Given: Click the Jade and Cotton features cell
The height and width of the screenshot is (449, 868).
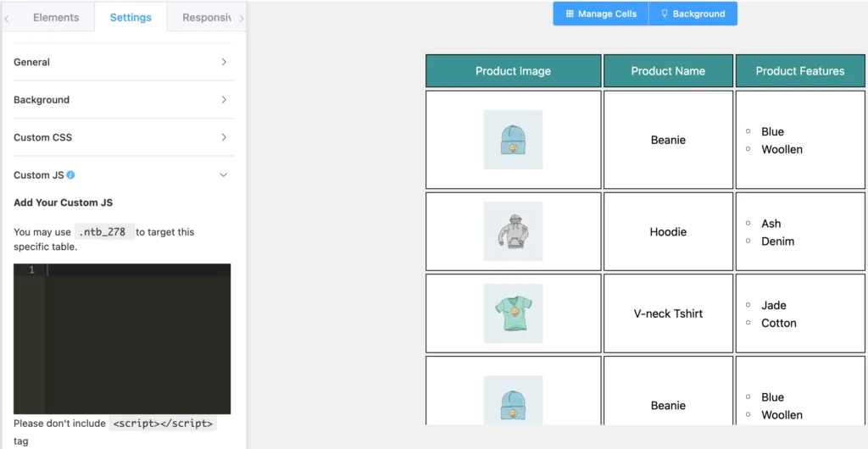Looking at the screenshot, I should click(800, 313).
